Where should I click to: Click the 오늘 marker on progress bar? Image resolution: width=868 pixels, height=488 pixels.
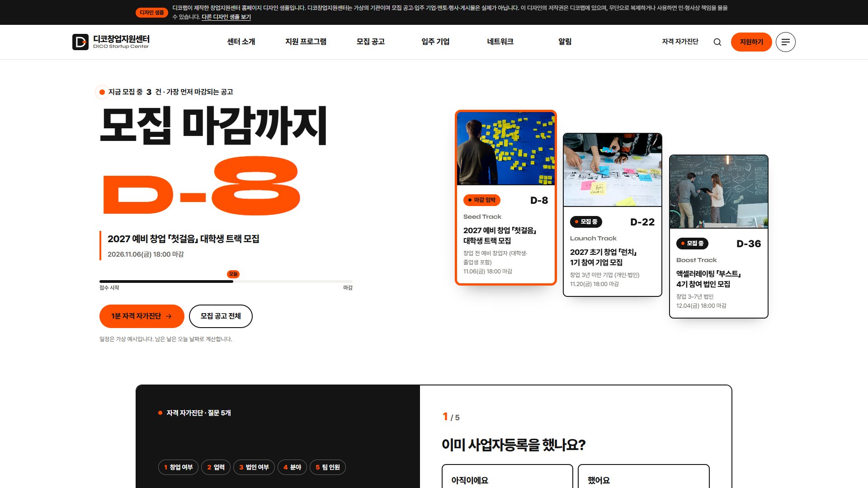pos(233,274)
